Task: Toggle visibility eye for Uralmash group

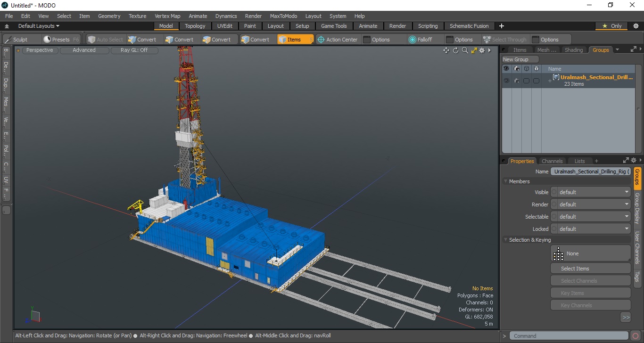Action: pos(506,81)
